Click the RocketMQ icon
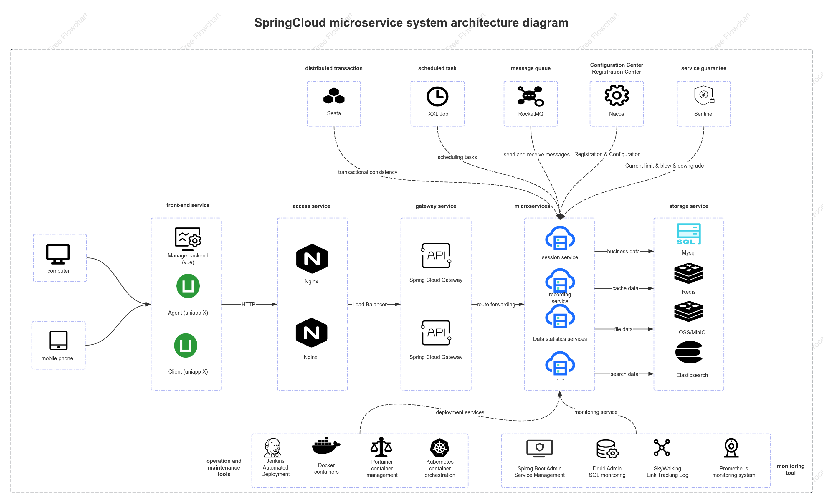 click(x=531, y=96)
